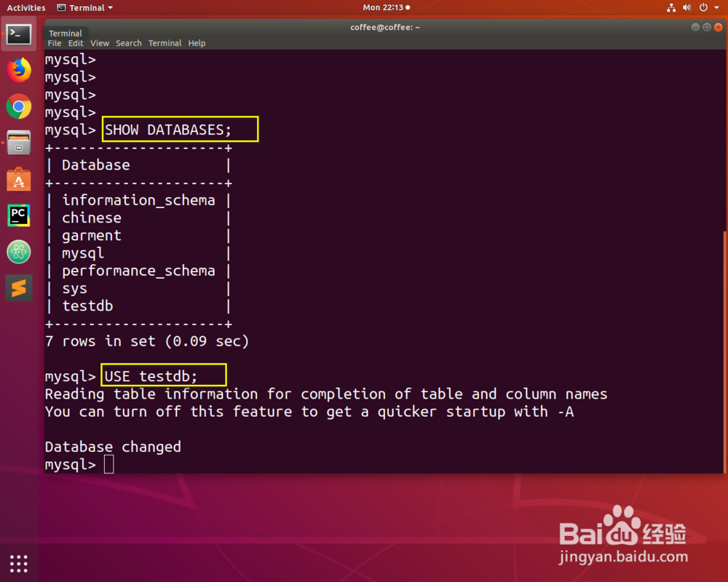Click the Database column header

[96, 164]
